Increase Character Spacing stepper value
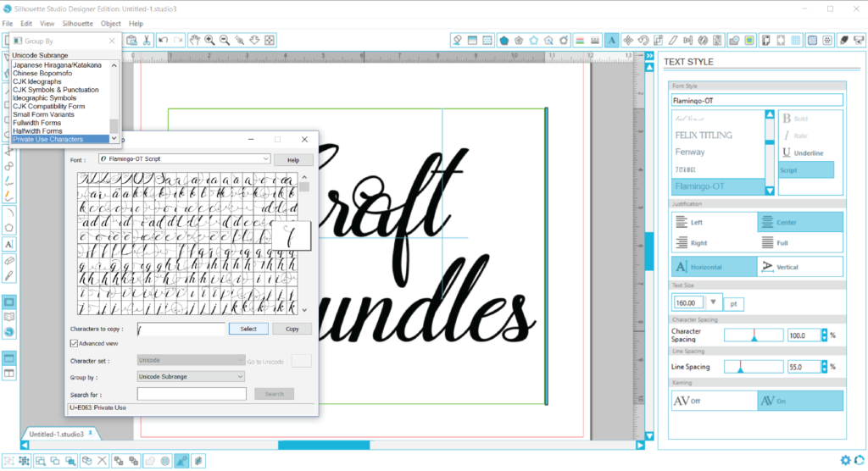Image resolution: width=868 pixels, height=471 pixels. tap(824, 332)
